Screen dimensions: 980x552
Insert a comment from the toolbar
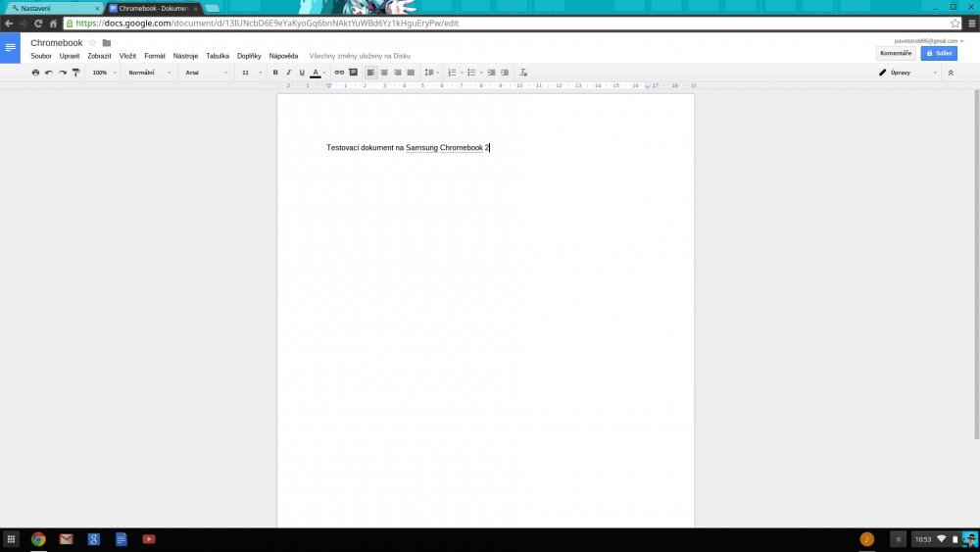click(353, 73)
